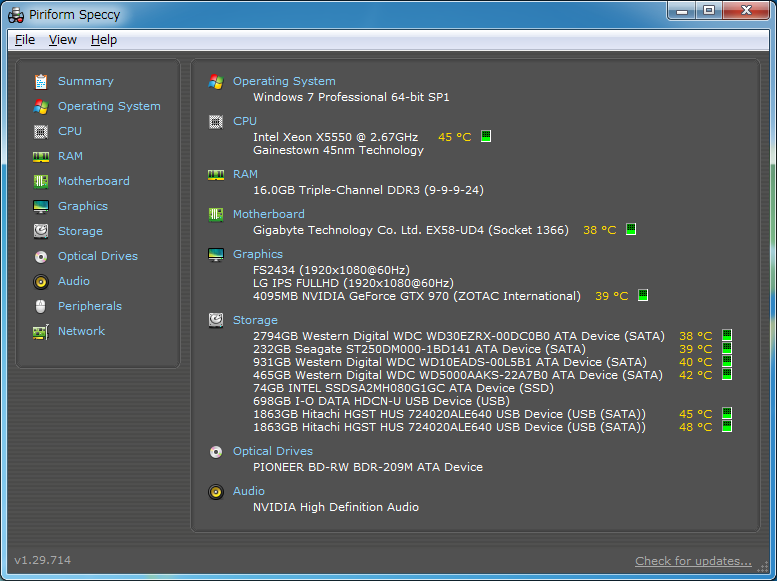This screenshot has height=581, width=777.
Task: Open the View menu
Action: [62, 40]
